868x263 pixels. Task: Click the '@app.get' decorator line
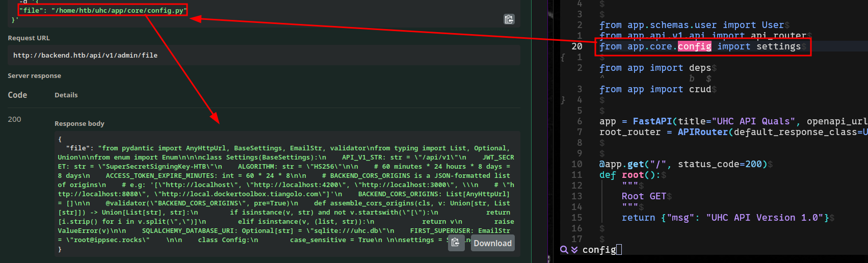[x=683, y=164]
